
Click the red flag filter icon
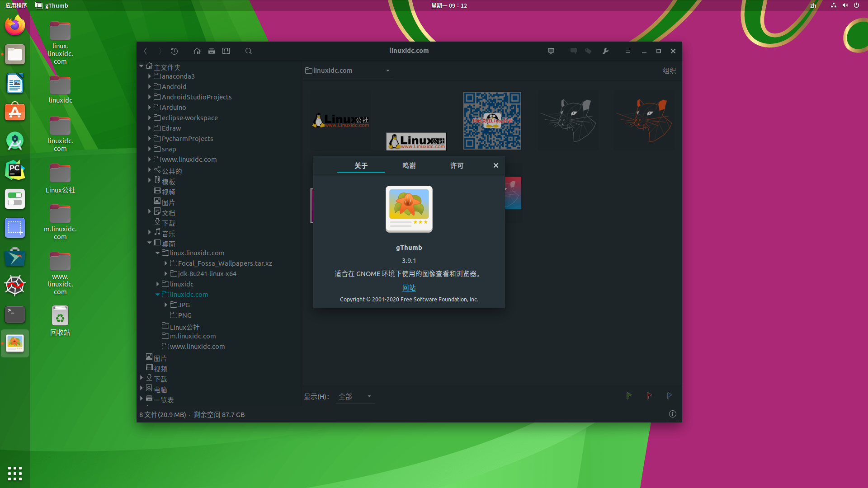[x=649, y=396]
